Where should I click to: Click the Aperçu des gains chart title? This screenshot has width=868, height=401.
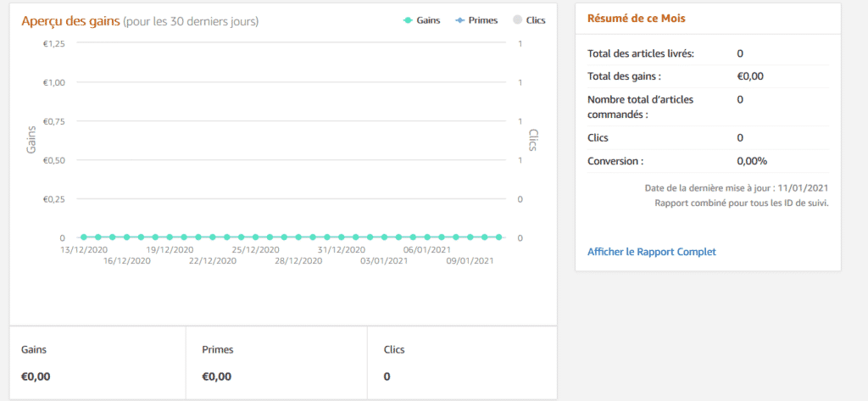70,20
